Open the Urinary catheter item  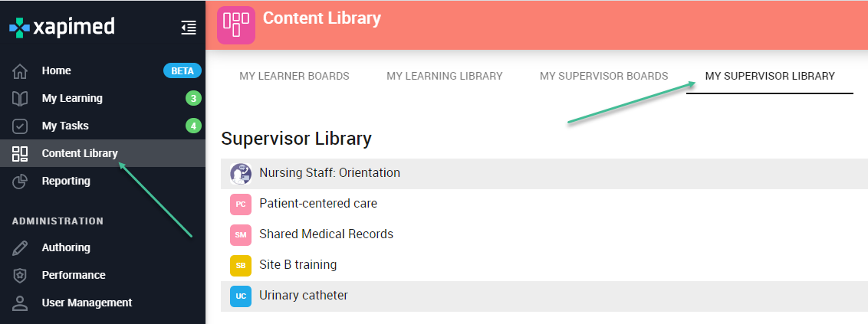tap(544, 296)
